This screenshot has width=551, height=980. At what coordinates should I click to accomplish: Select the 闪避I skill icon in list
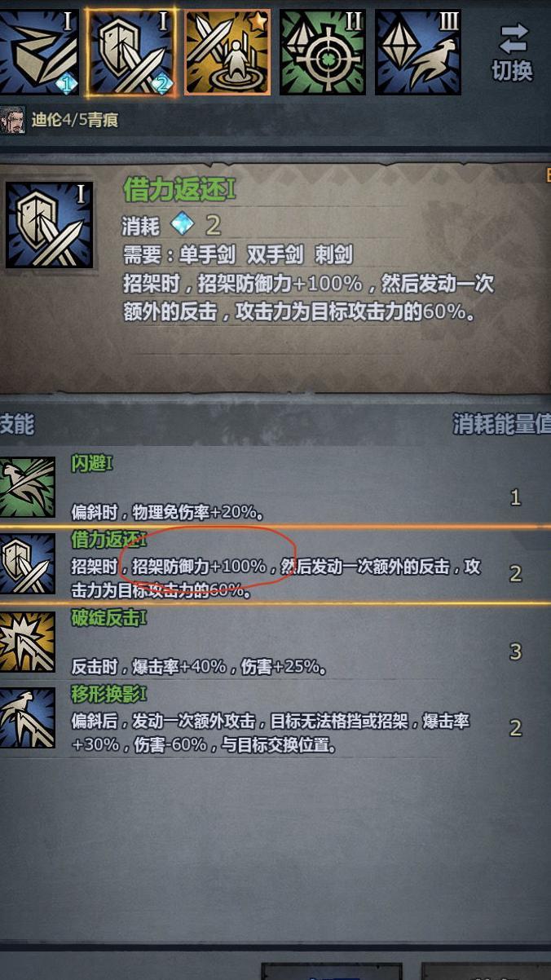pos(27,488)
